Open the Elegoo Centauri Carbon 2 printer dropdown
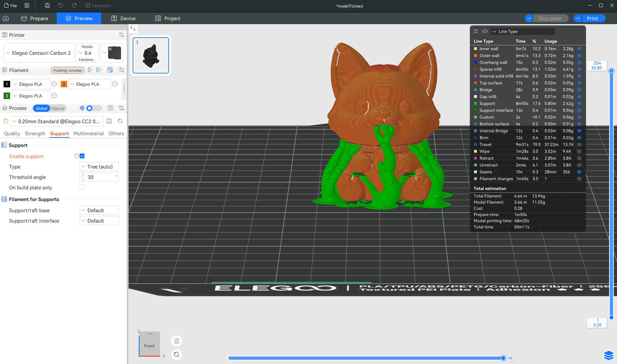The height and width of the screenshot is (364, 617). 39,53
